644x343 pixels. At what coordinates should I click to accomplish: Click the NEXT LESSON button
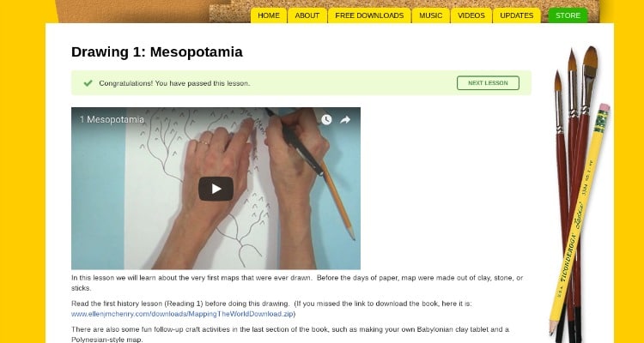coord(488,83)
